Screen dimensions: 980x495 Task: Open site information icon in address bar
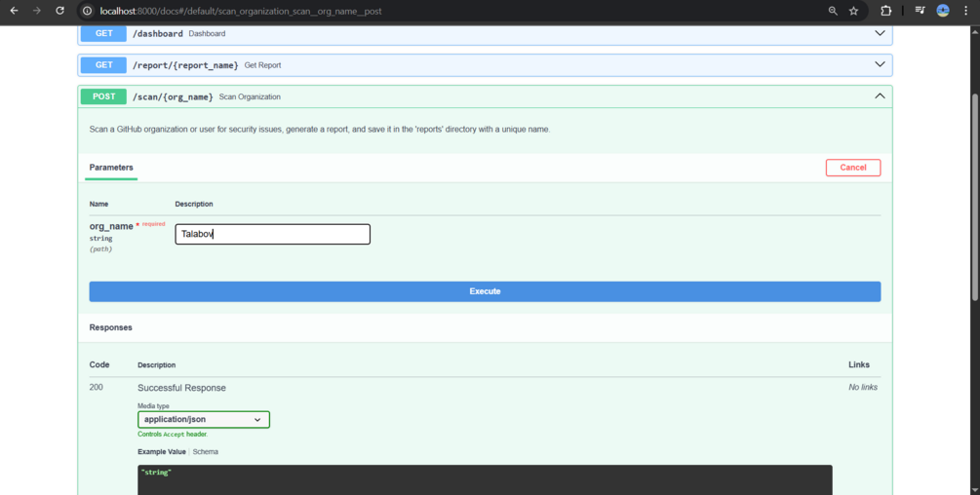88,11
